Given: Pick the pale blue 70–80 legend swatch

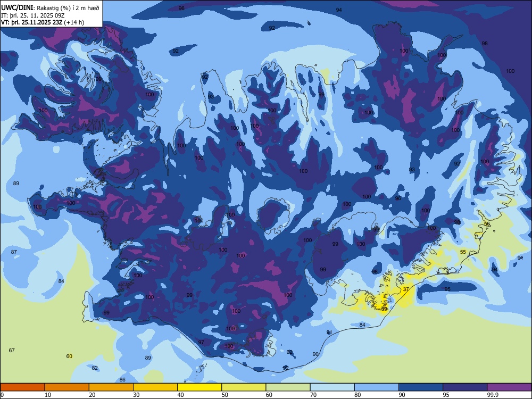Looking at the screenshot, I should click(332, 387).
